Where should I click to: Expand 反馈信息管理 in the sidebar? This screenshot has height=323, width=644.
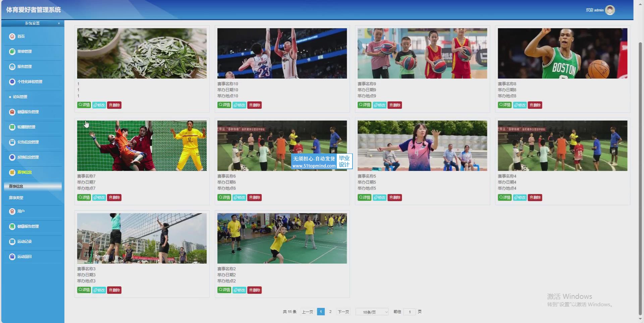(x=28, y=157)
